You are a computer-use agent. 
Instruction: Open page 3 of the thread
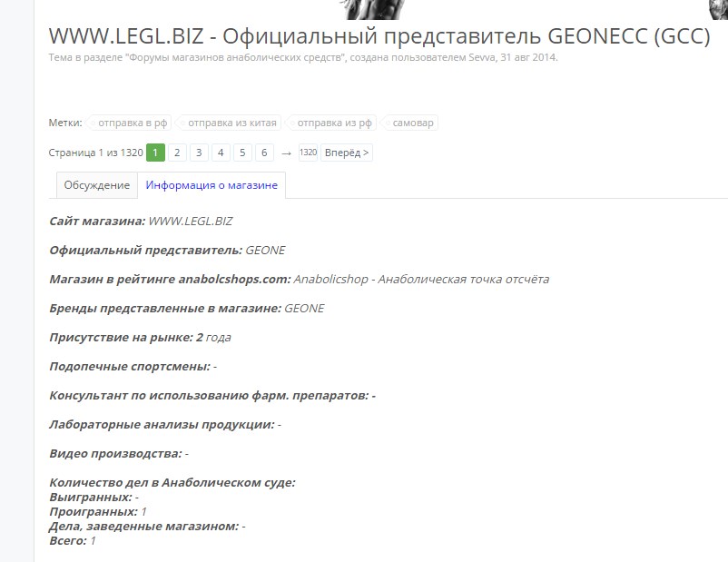198,153
